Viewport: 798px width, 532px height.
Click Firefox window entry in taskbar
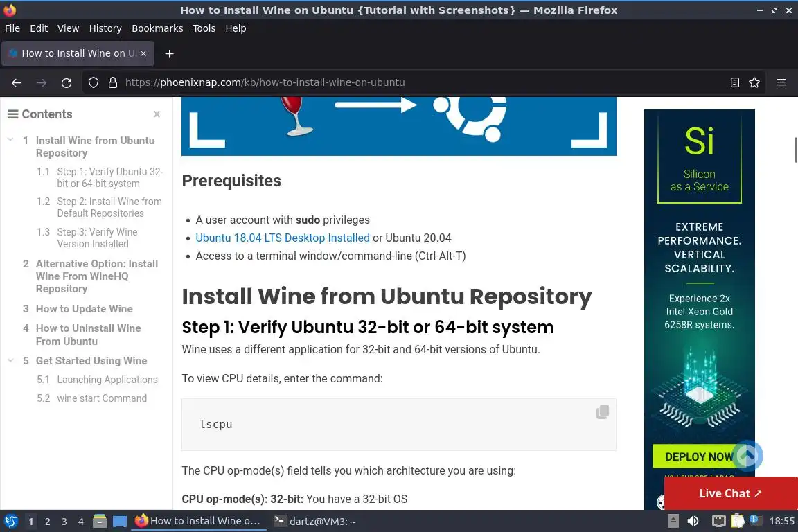coord(199,521)
